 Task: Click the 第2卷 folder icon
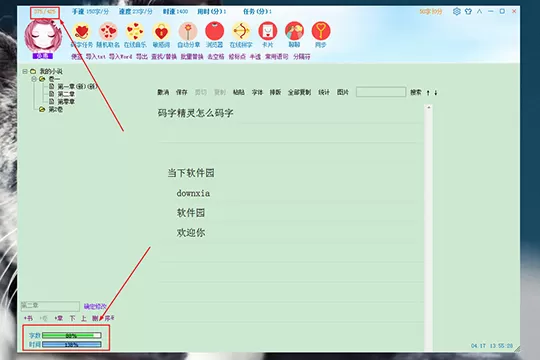[x=42, y=110]
